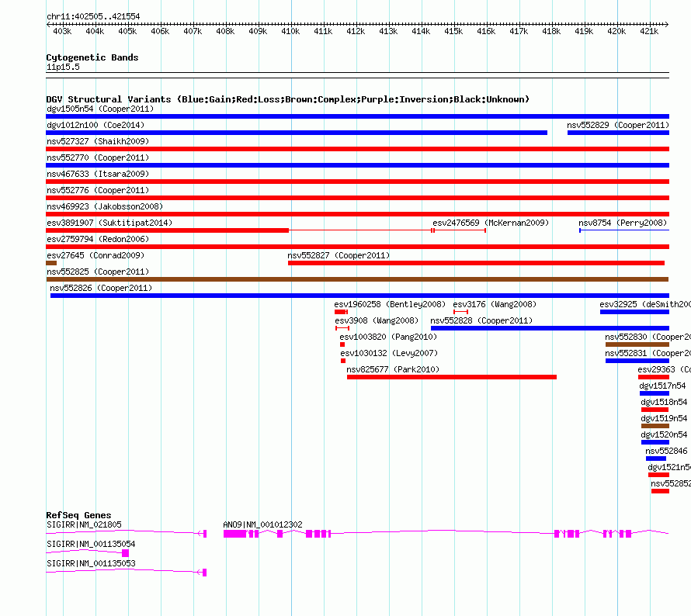Click the 403k ruler position
Screen dimensions: 691x616
point(62,31)
